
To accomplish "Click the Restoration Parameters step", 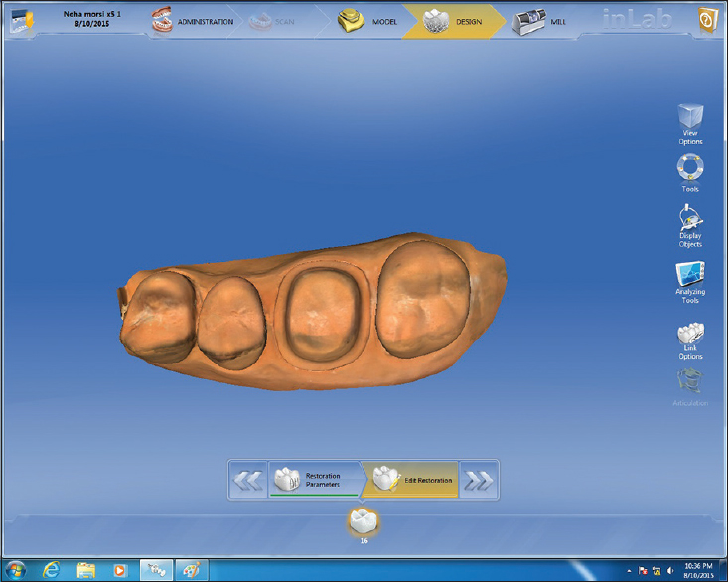I will click(x=312, y=481).
